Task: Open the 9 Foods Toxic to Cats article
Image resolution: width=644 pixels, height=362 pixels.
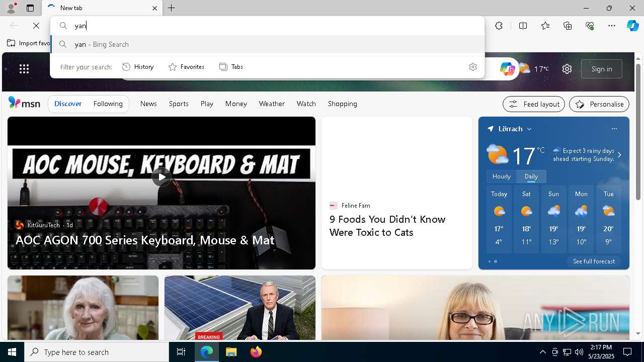Action: tap(387, 226)
